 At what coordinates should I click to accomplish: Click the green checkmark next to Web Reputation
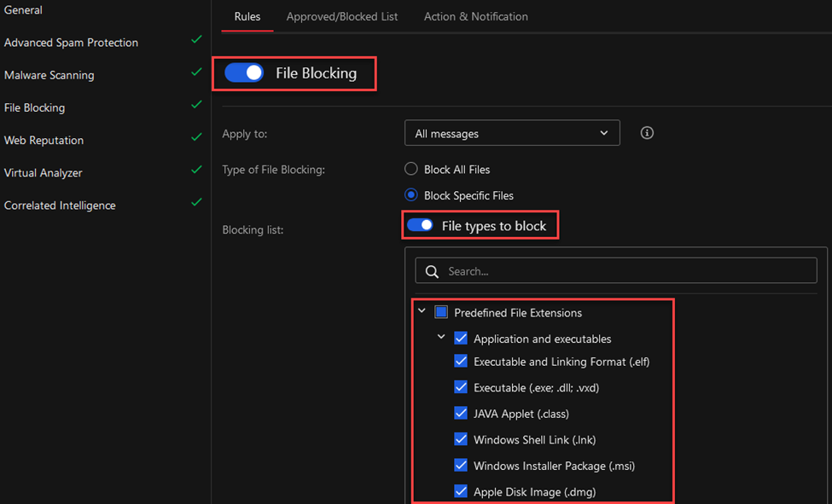point(196,137)
